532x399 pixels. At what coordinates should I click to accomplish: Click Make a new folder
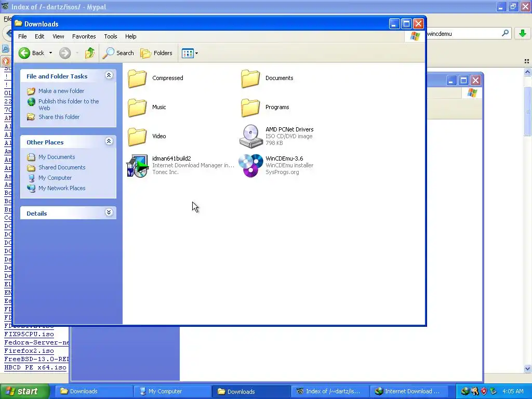coord(61,91)
